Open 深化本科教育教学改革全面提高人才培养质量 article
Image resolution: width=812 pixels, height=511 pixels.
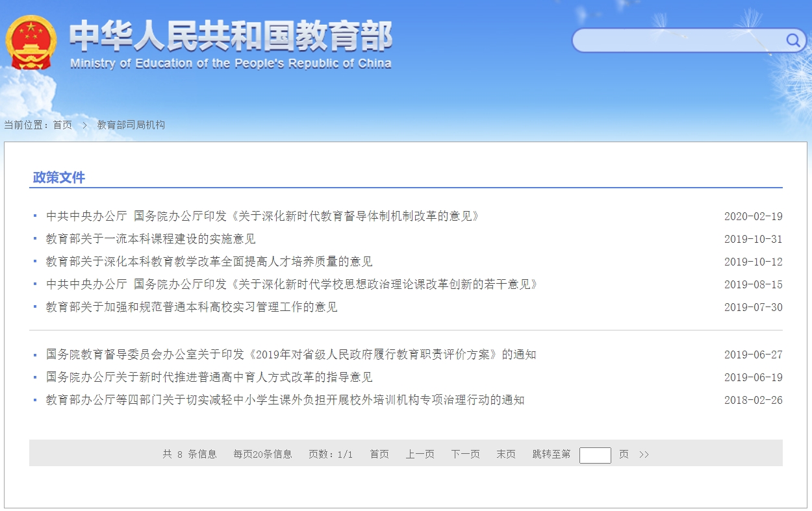point(209,262)
